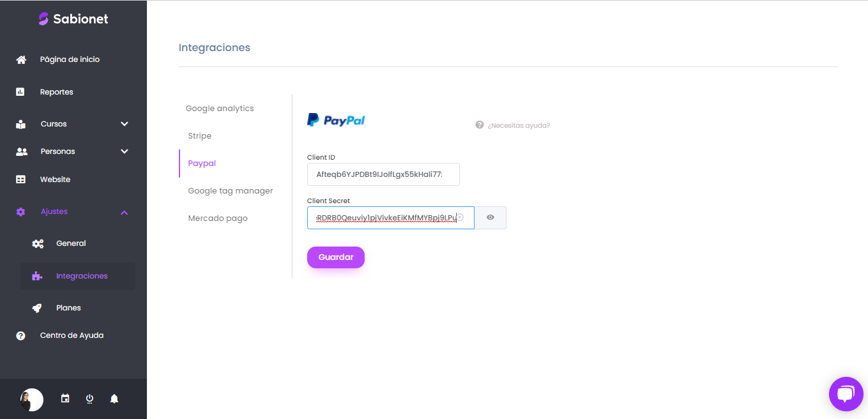
Task: Expand the Cursos submenu chevron
Action: click(x=125, y=124)
